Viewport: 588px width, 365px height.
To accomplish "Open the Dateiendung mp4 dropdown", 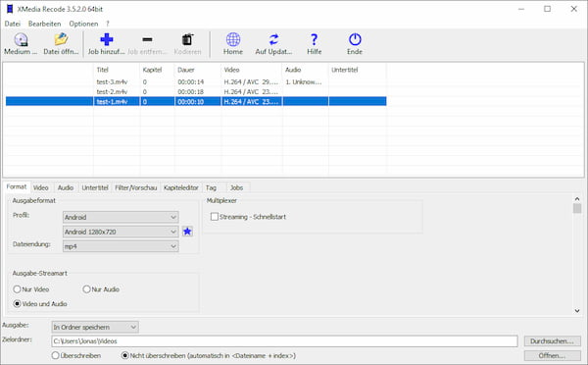I will pyautogui.click(x=121, y=246).
